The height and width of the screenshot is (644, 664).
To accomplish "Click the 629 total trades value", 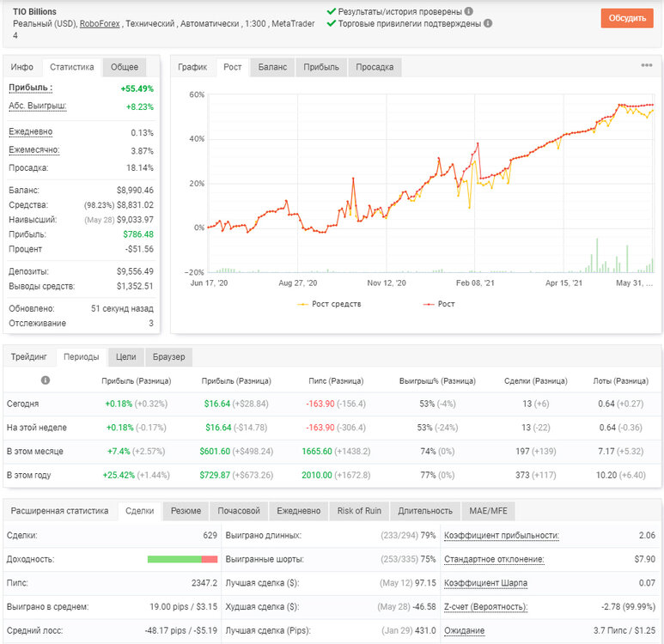I will 210,536.
